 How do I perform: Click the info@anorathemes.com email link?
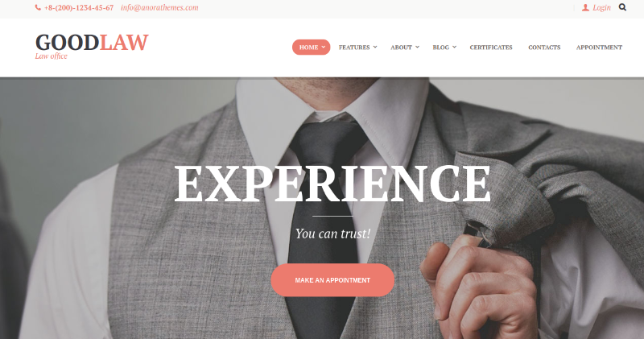(159, 7)
